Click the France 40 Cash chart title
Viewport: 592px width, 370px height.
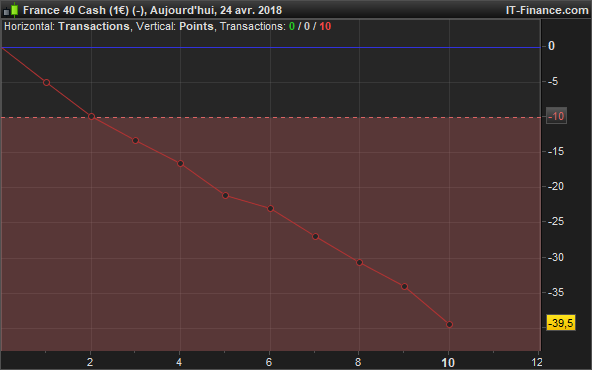tap(152, 10)
